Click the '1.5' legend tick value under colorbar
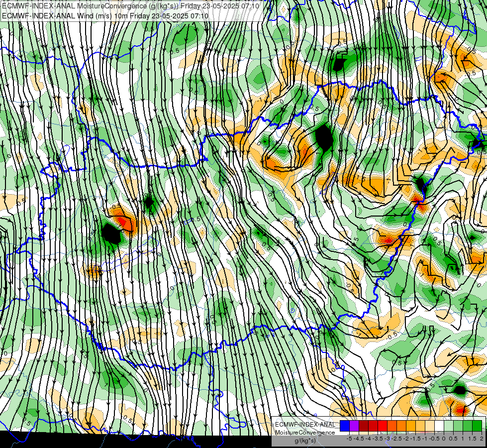Viewport: 487px width, 448px height. coord(473,439)
